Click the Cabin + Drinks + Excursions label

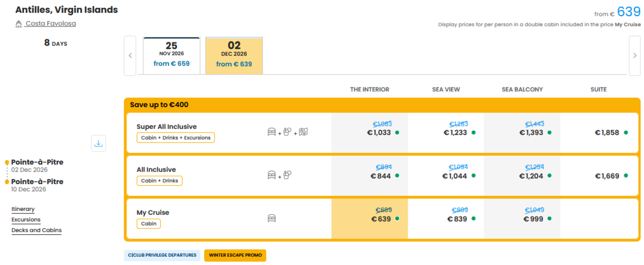(176, 138)
